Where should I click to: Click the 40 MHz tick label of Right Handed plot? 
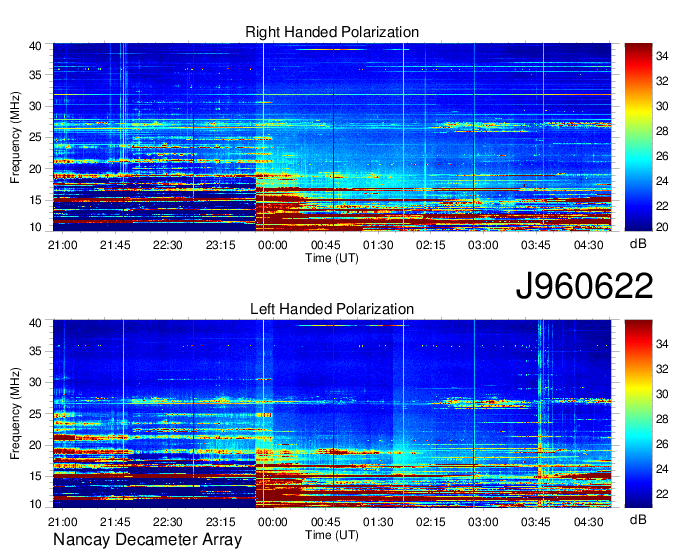tap(35, 46)
